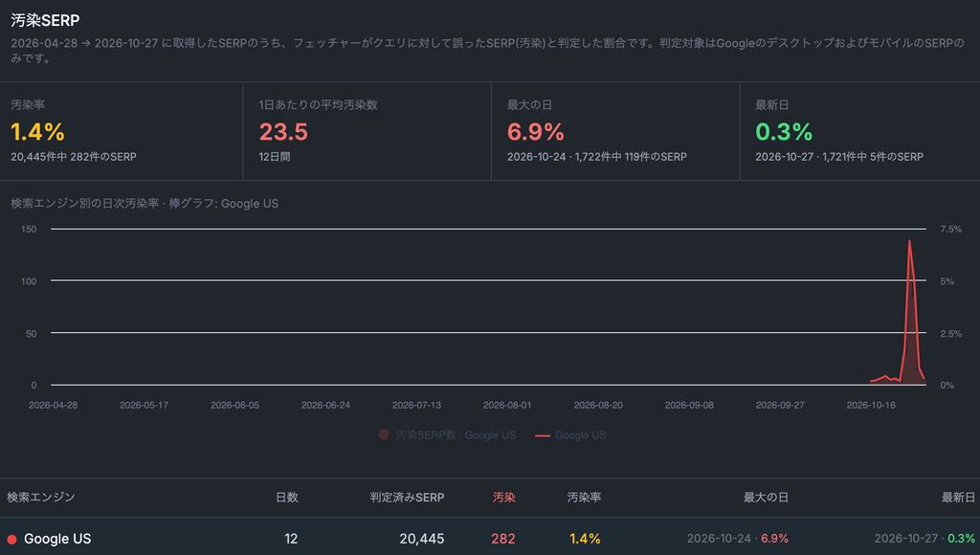Select the 汚染率 1.4% value
This screenshot has width=980, height=555.
[x=37, y=132]
